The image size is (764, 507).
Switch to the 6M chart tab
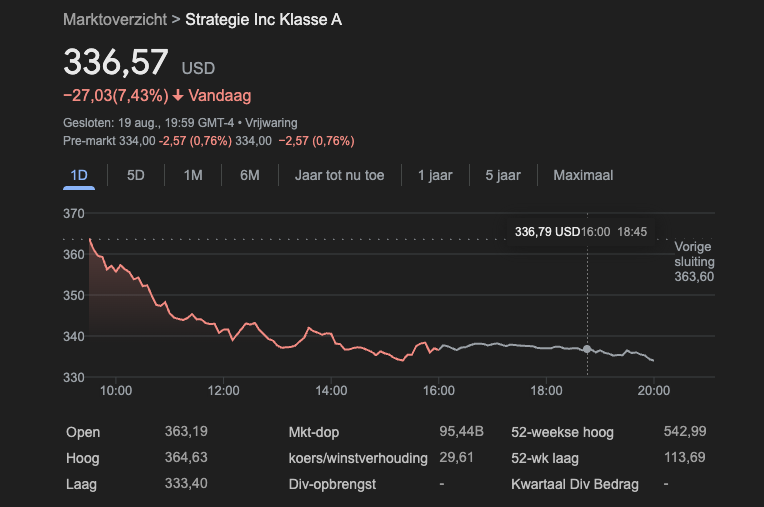(x=250, y=175)
